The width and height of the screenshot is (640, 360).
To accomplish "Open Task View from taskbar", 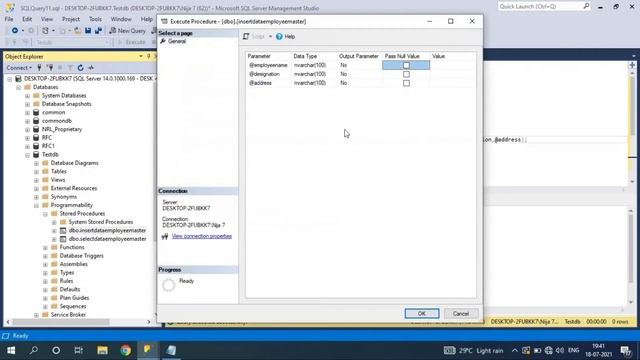I will [78, 350].
